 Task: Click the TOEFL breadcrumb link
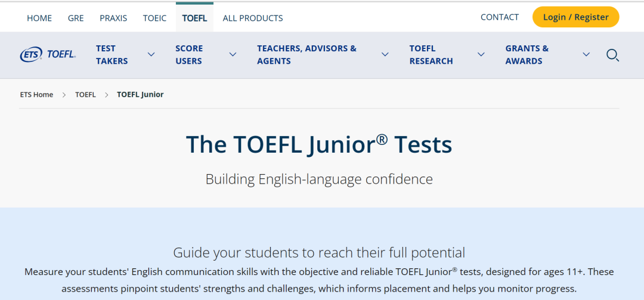pyautogui.click(x=85, y=94)
